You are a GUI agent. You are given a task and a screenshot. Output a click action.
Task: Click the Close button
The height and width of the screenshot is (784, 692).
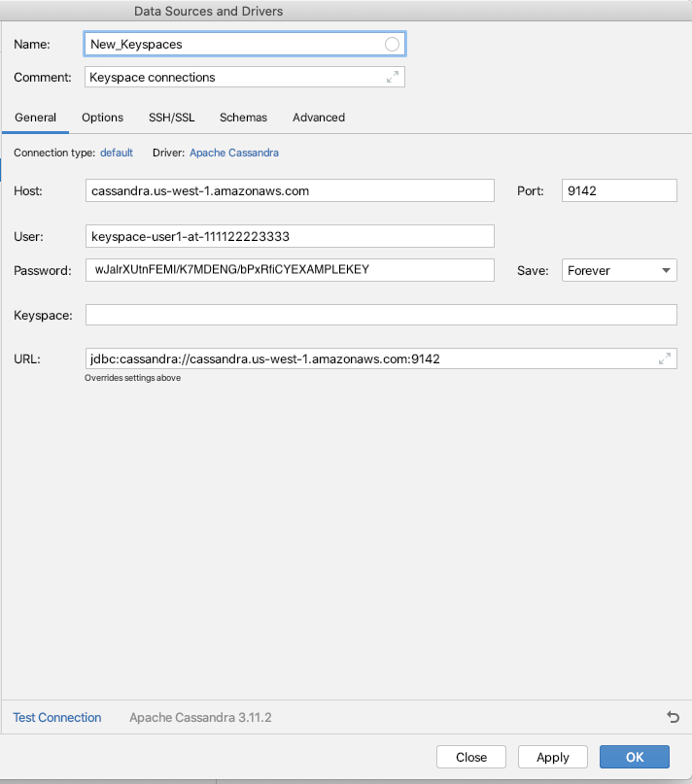click(471, 757)
